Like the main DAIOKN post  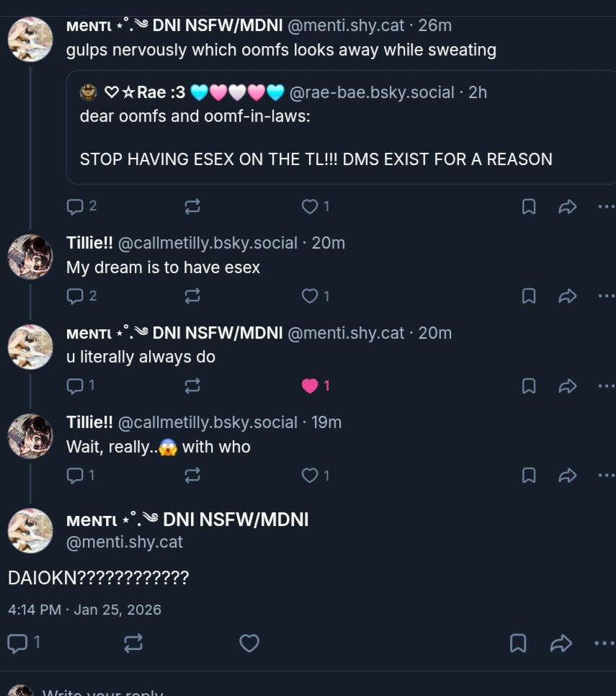[x=249, y=643]
